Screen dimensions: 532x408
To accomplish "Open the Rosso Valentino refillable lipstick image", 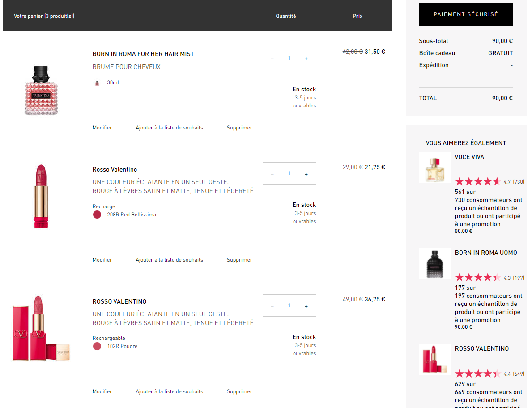I will coord(41,328).
